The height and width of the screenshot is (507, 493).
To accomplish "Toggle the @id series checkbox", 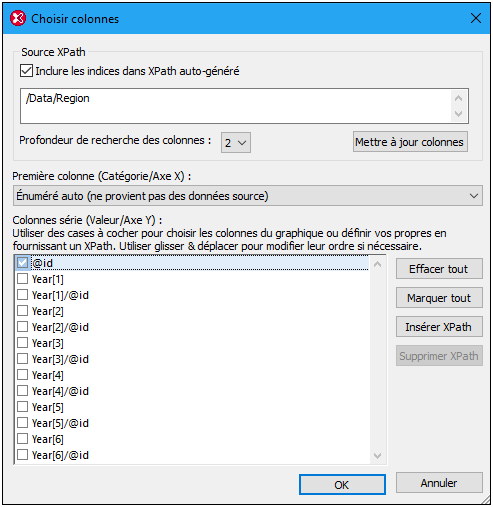I will tap(22, 263).
